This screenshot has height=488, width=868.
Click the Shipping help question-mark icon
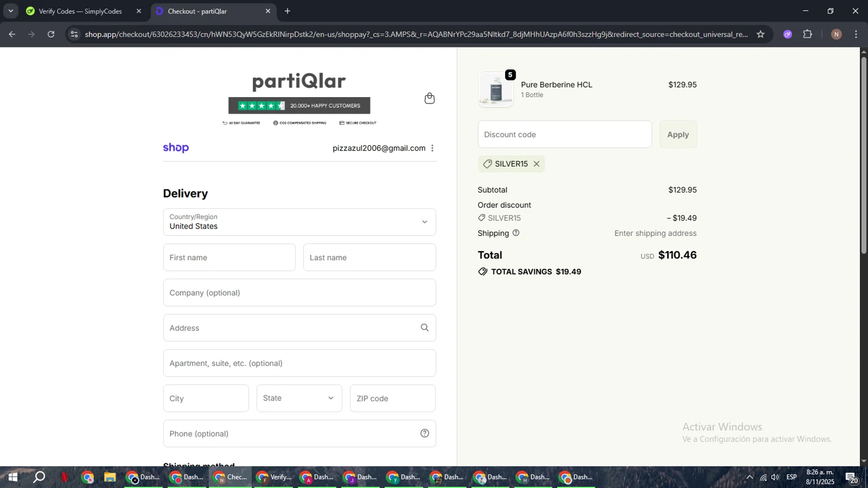(x=516, y=233)
